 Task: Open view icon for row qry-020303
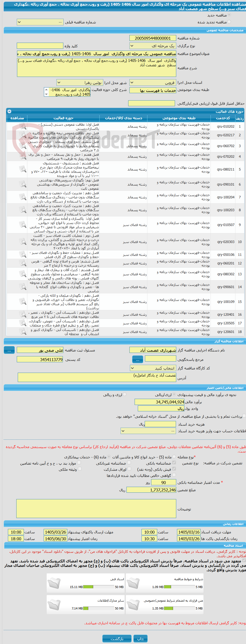point(23,242)
